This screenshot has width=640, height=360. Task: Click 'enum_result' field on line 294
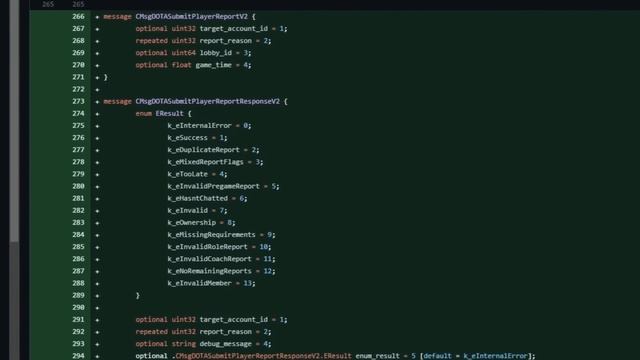(x=378, y=356)
